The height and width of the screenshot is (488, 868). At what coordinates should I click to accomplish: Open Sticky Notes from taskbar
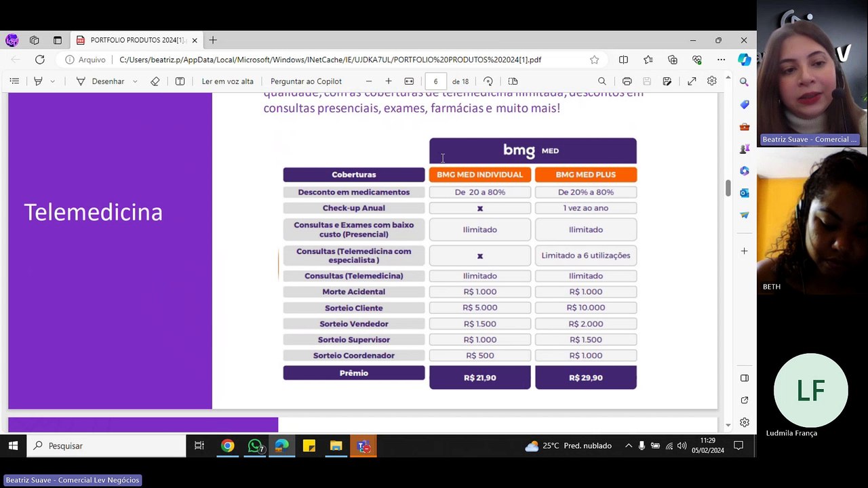[x=309, y=446]
